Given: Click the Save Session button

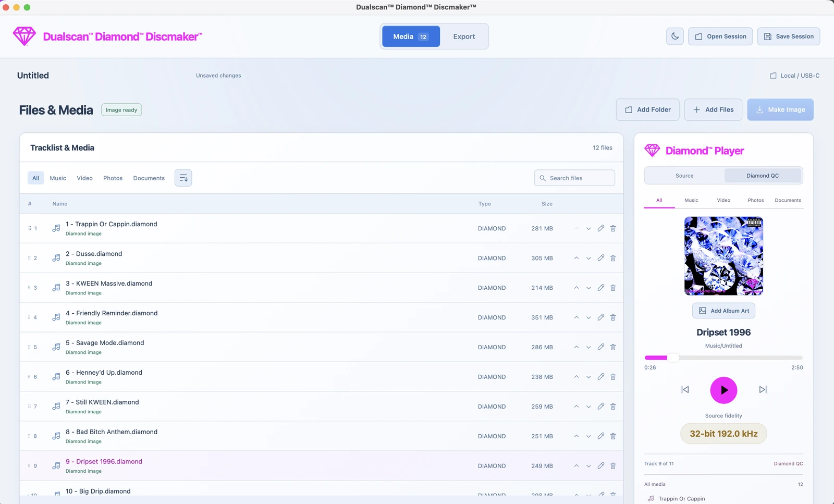Looking at the screenshot, I should tap(789, 36).
